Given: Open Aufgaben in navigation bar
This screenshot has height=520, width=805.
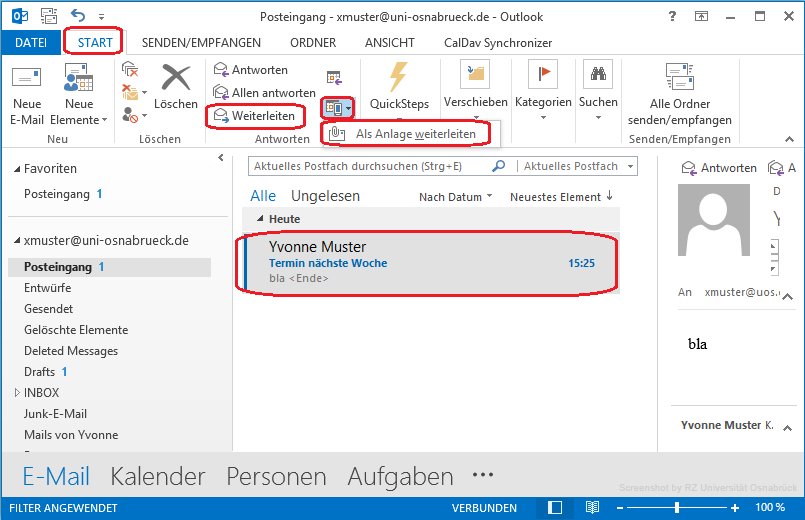Looking at the screenshot, I should (x=400, y=476).
